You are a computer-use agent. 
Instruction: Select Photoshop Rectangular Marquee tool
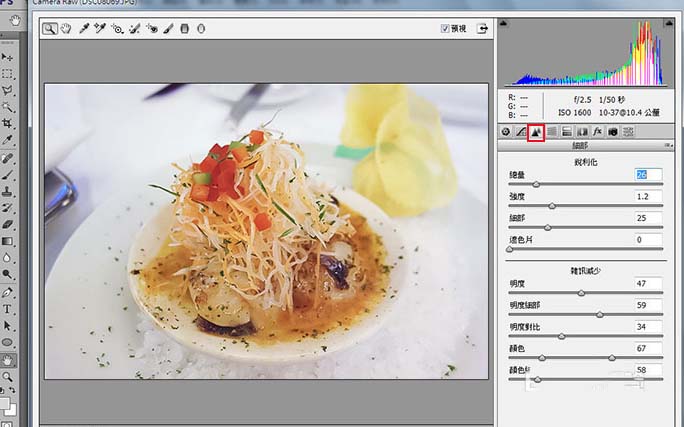pyautogui.click(x=7, y=74)
